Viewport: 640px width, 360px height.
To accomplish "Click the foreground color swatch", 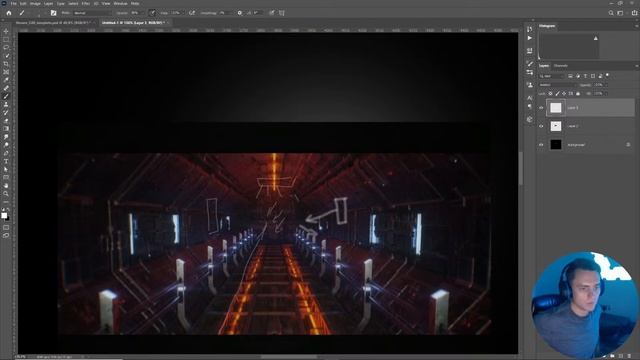I will pyautogui.click(x=4, y=215).
